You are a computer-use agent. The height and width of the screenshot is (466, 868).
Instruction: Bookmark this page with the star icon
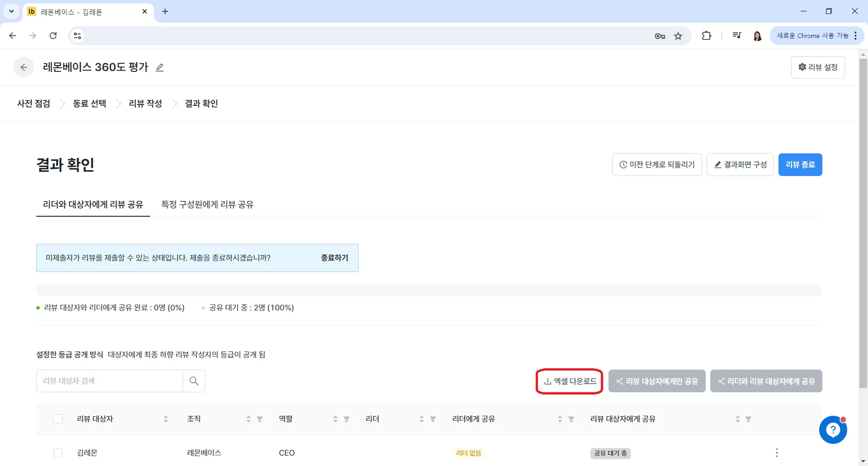pyautogui.click(x=678, y=36)
